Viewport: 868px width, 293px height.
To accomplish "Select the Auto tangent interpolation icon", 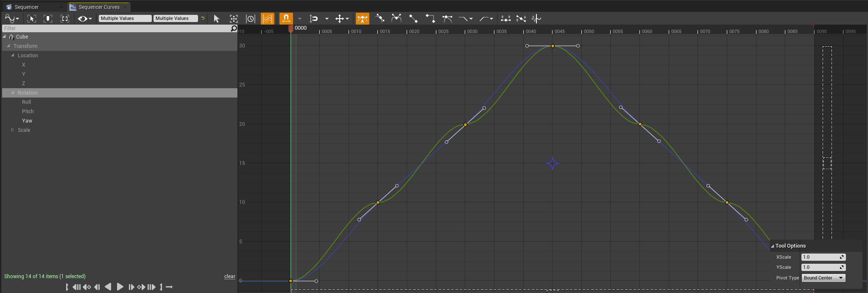I will point(363,19).
